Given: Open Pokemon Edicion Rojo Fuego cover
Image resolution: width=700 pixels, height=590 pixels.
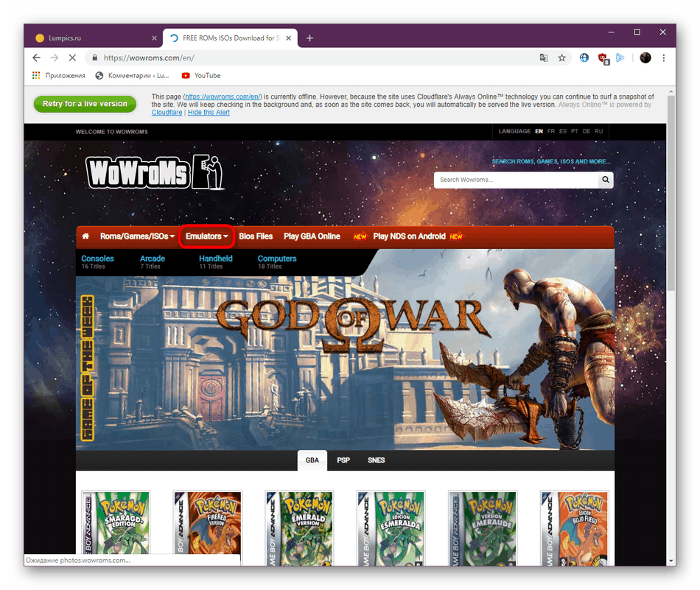Looking at the screenshot, I should (x=574, y=528).
